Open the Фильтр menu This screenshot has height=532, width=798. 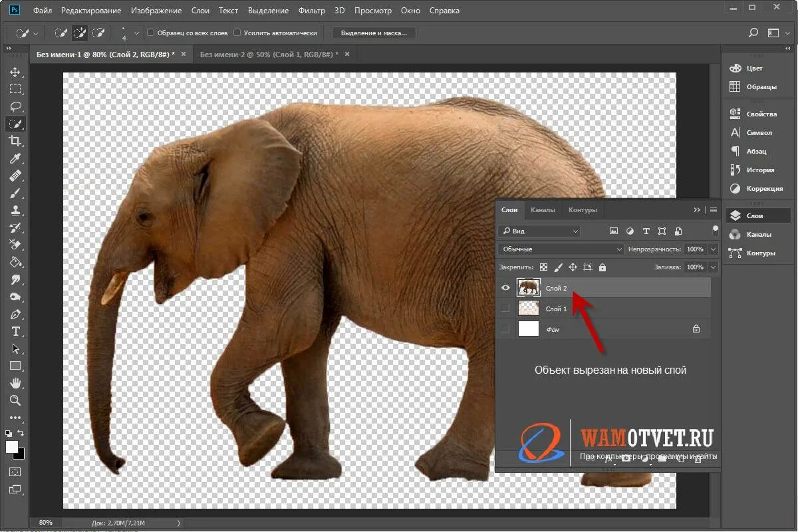[x=312, y=11]
